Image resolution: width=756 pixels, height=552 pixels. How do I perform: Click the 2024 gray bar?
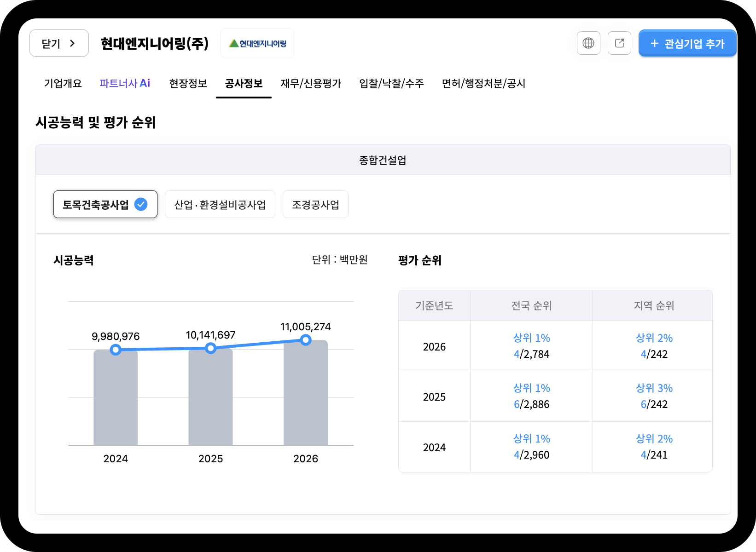(x=116, y=397)
